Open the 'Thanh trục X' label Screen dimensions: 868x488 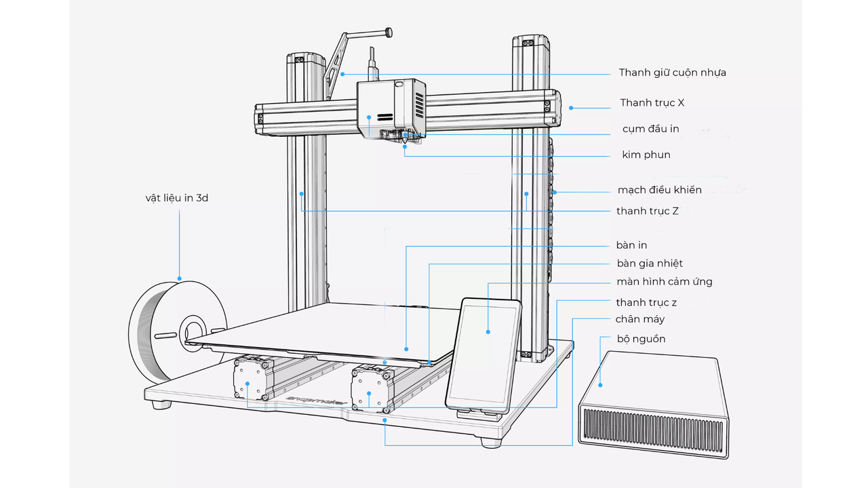click(652, 102)
